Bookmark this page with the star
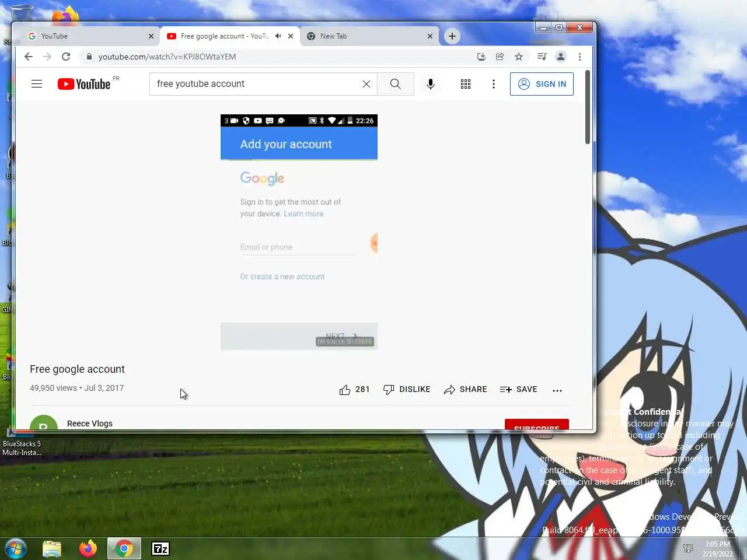Image resolution: width=747 pixels, height=560 pixels. pyautogui.click(x=519, y=57)
